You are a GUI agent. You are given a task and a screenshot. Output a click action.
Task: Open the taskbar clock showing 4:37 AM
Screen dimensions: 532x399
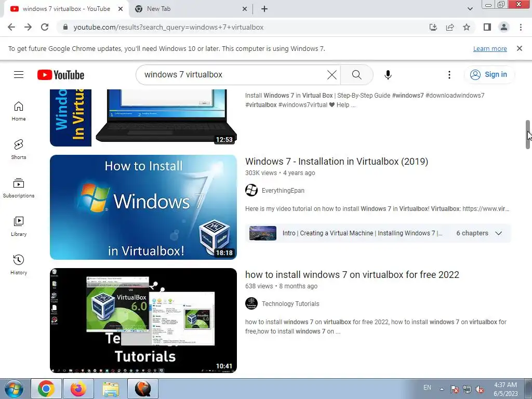coord(506,389)
